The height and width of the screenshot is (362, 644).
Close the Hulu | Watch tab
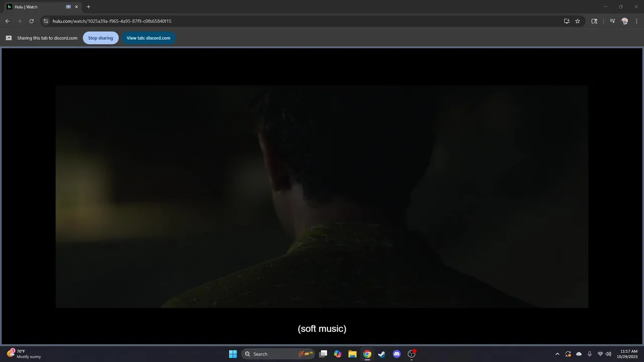(76, 7)
